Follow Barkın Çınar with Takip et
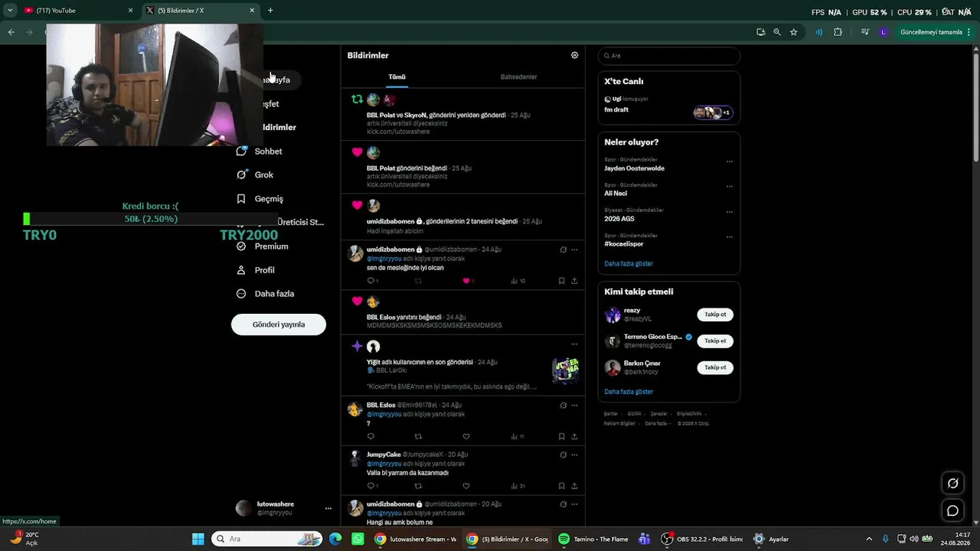The image size is (980, 551). click(x=715, y=367)
